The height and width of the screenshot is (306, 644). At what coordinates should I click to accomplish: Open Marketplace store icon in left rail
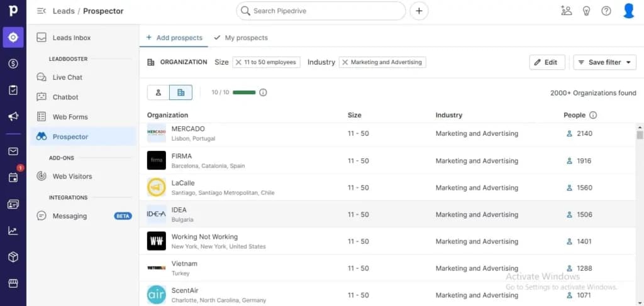(x=13, y=283)
